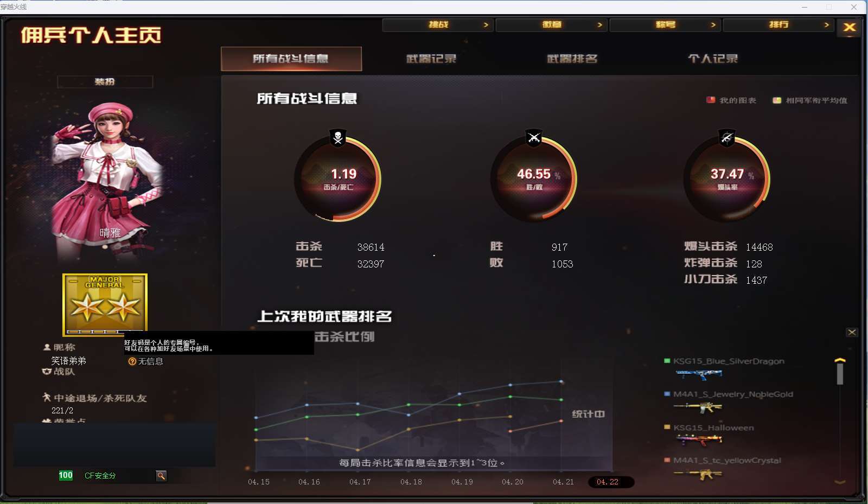The image size is (868, 504).
Task: Switch to the 武器记录 tab
Action: pos(431,59)
